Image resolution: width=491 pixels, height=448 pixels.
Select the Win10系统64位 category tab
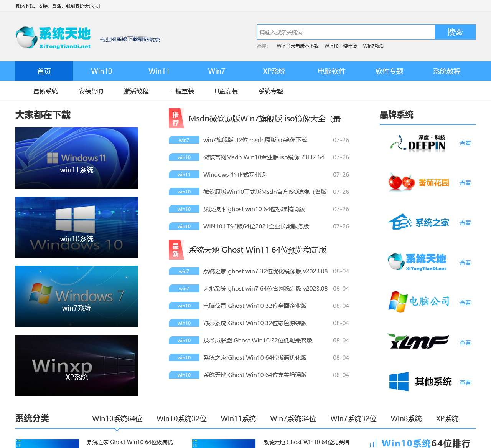pyautogui.click(x=117, y=418)
